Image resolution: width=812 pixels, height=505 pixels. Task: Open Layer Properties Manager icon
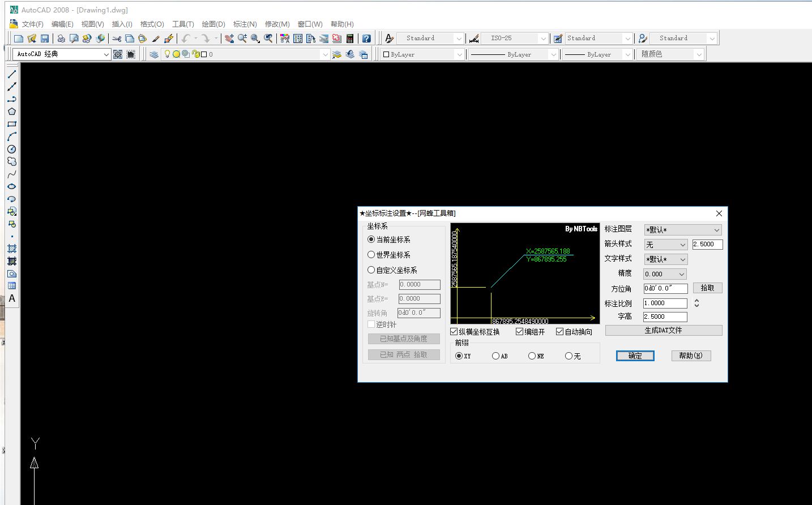click(x=154, y=54)
